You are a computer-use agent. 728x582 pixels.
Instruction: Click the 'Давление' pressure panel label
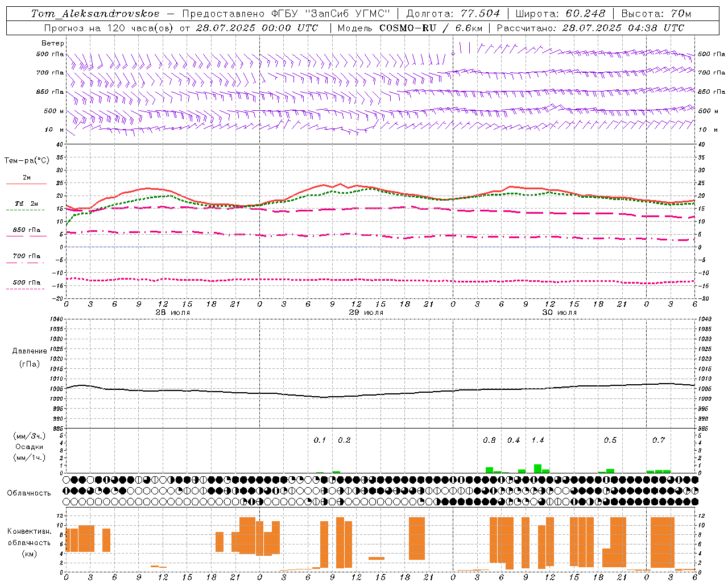click(x=30, y=351)
